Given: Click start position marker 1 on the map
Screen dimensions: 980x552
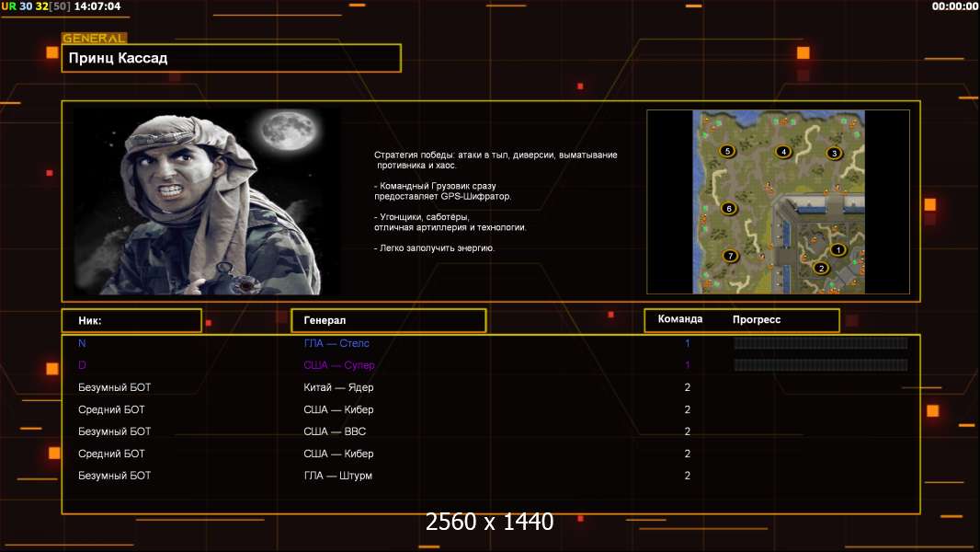Looking at the screenshot, I should 838,249.
